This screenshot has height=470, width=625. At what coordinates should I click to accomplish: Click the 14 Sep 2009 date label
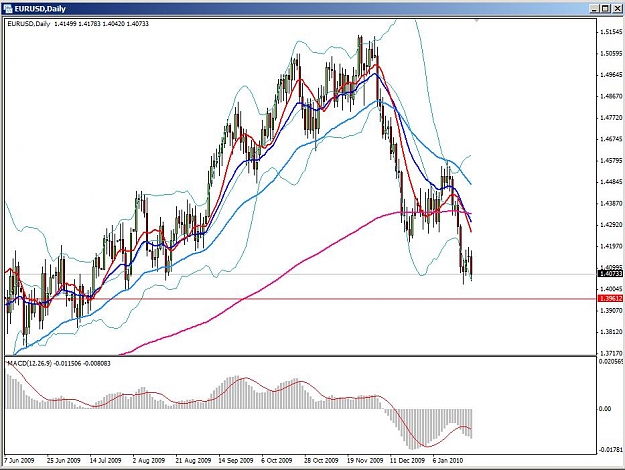pos(236,460)
